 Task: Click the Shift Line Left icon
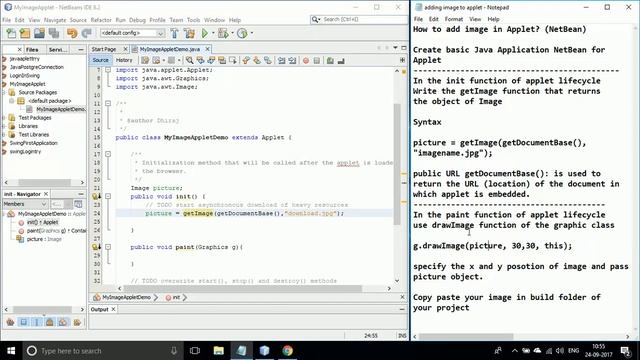click(x=282, y=60)
